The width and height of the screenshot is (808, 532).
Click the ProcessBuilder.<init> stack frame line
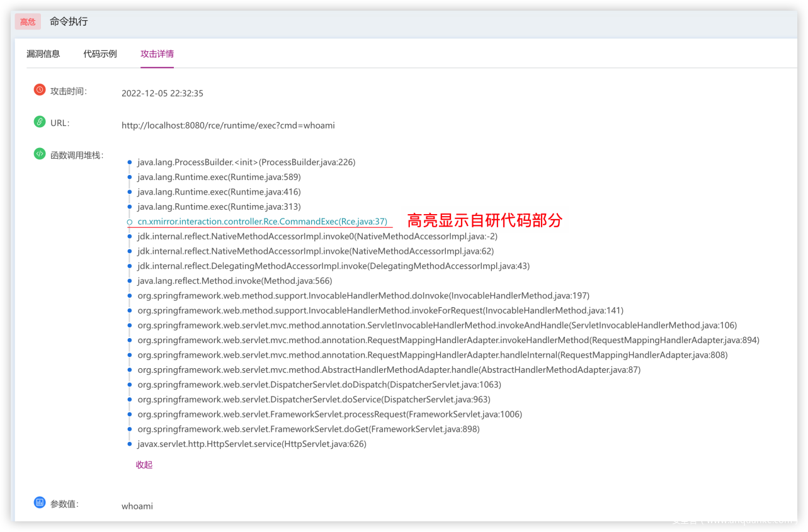[246, 162]
